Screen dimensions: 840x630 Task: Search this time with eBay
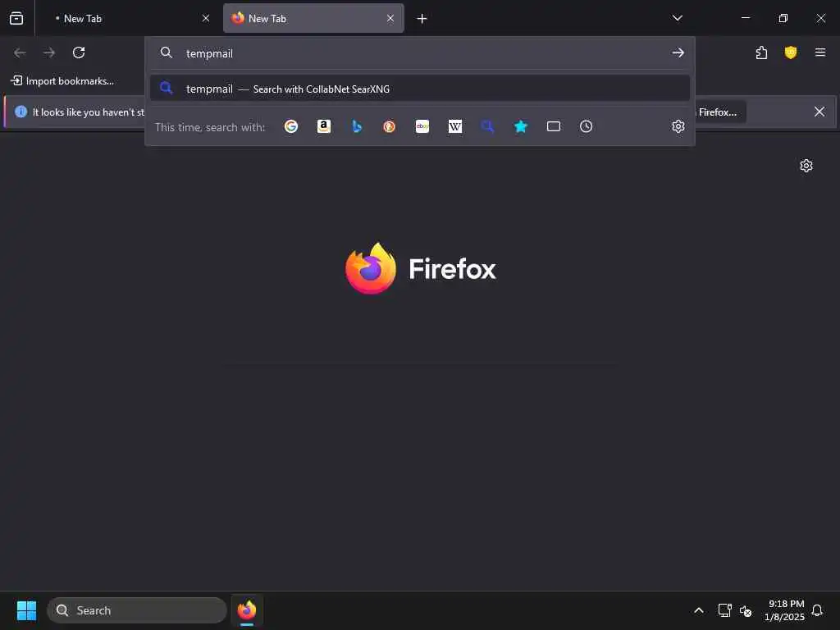click(422, 126)
